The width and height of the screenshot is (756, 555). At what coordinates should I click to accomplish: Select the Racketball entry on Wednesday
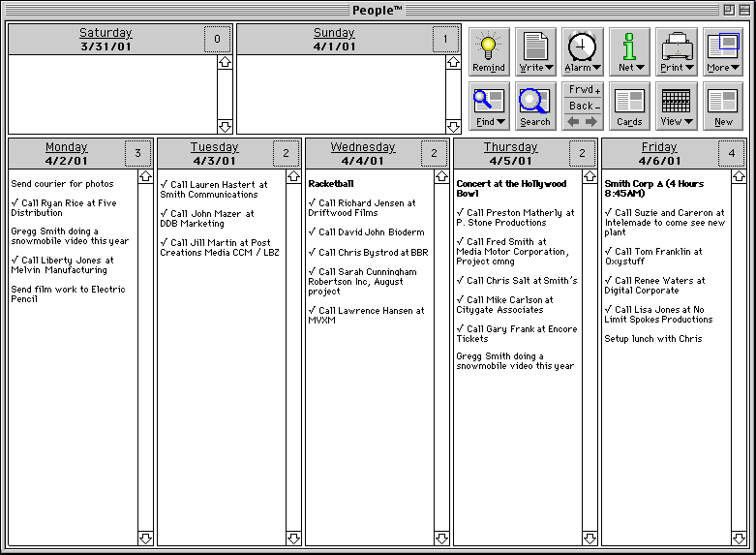[331, 183]
